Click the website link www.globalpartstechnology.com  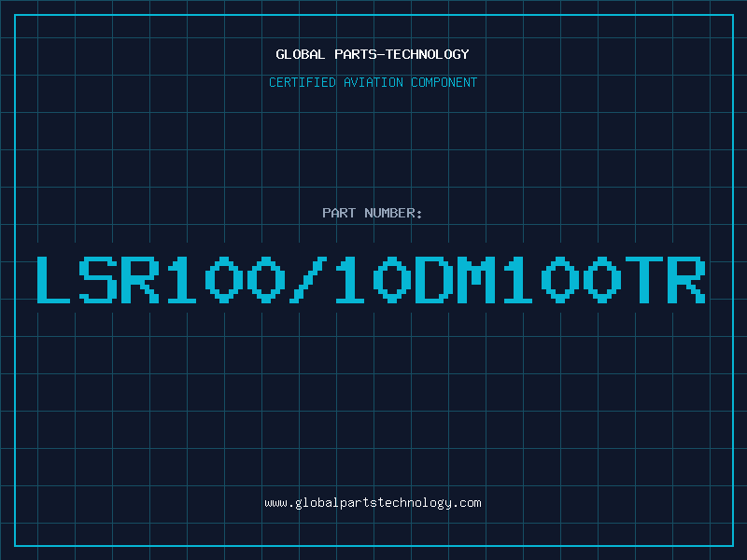coord(373,503)
